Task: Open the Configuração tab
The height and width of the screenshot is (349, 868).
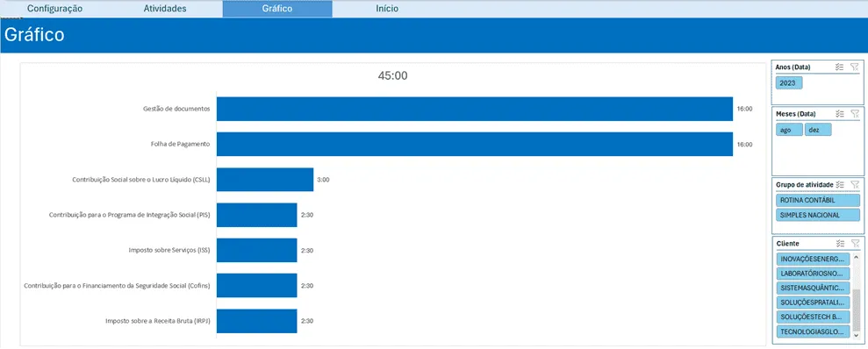Action: [x=54, y=9]
